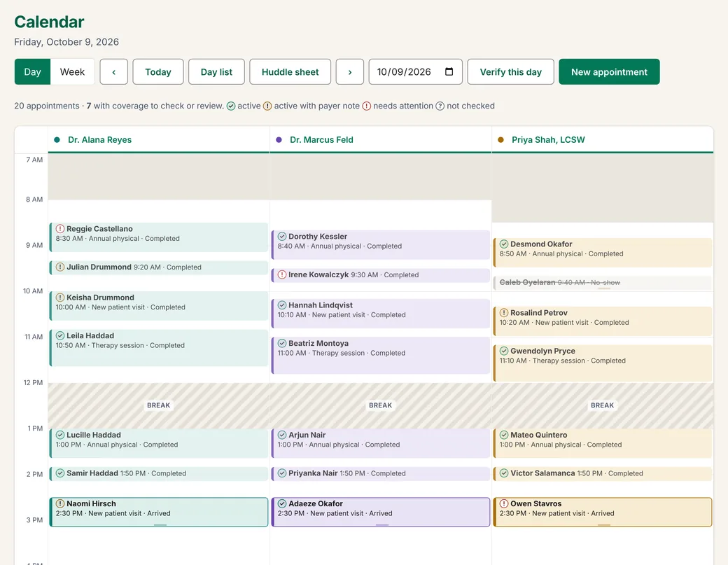Image resolution: width=728 pixels, height=565 pixels.
Task: Go to next day with right chevron
Action: point(349,72)
